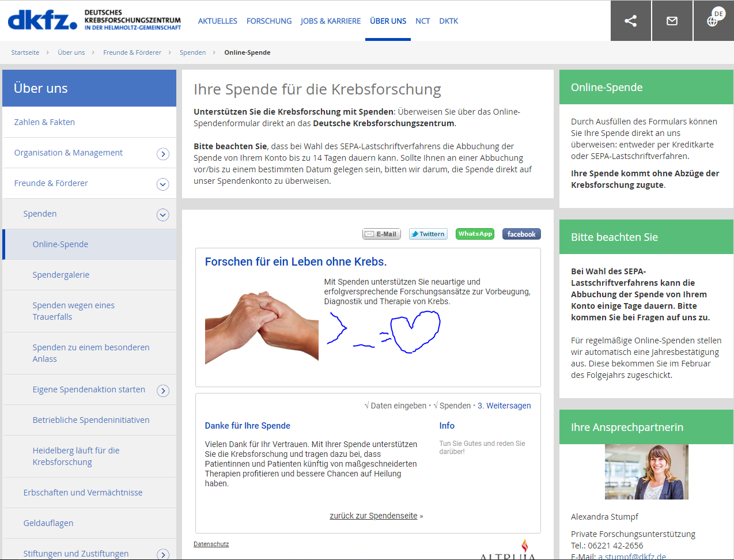The width and height of the screenshot is (734, 560).
Task: Expand Eigene Spendenaktion starten arrow
Action: [163, 391]
